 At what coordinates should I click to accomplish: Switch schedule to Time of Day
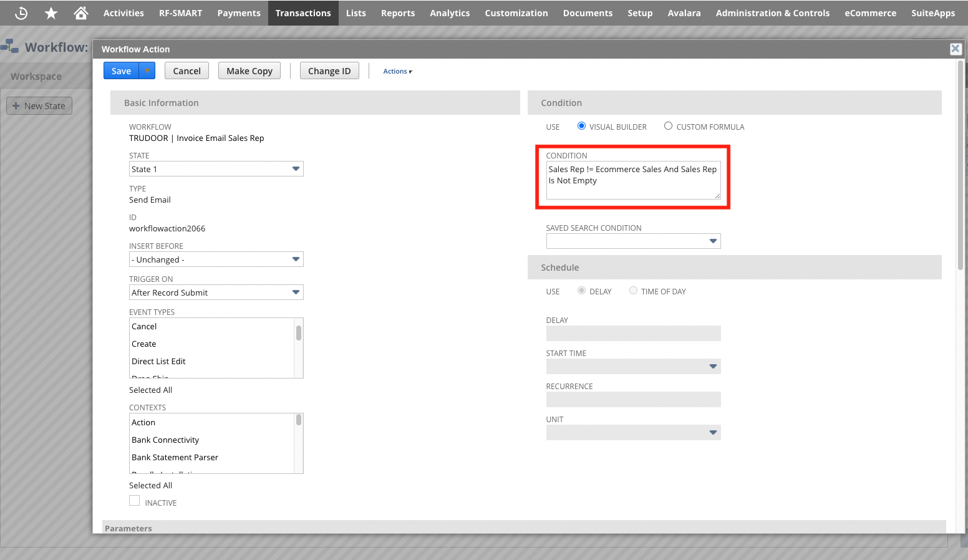(633, 290)
